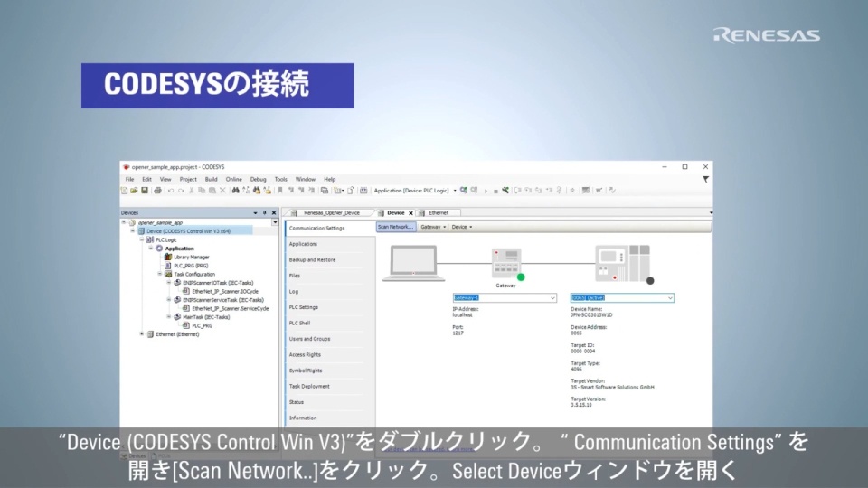
Task: Open the Applications settings page
Action: point(304,244)
